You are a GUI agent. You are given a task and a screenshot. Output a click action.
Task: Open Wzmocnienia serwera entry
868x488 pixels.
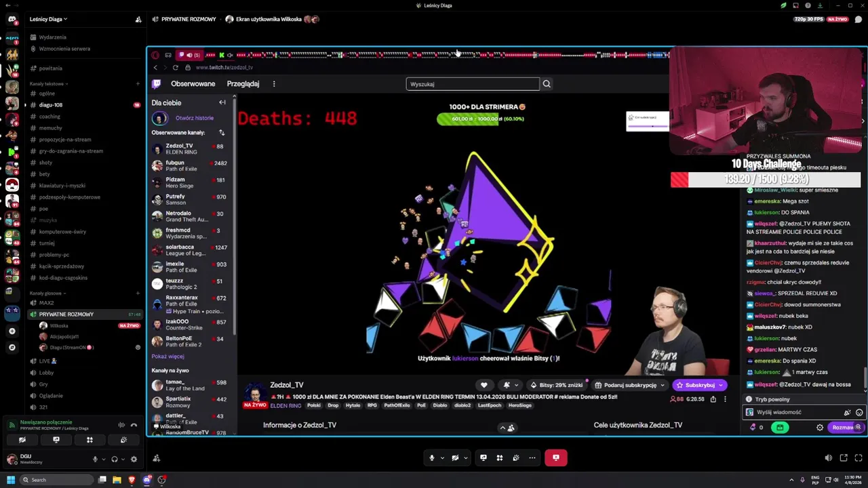[64, 49]
